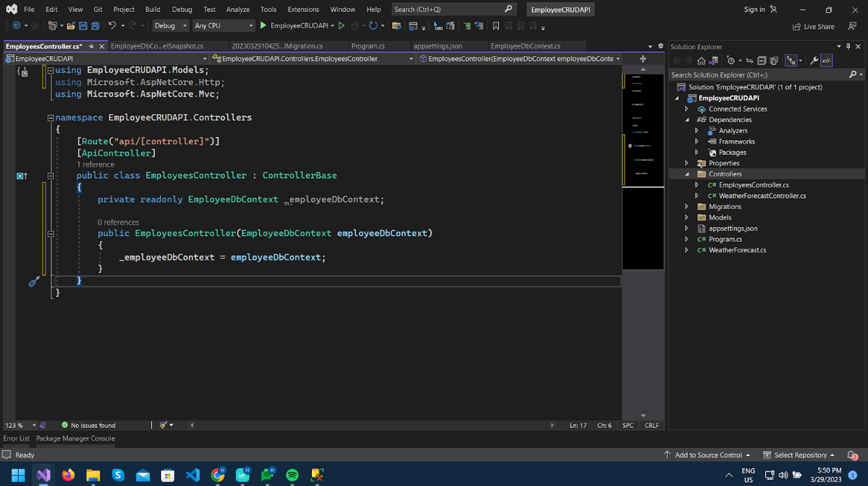The height and width of the screenshot is (486, 868).
Task: Click the Save All toolbar icon
Action: click(95, 26)
